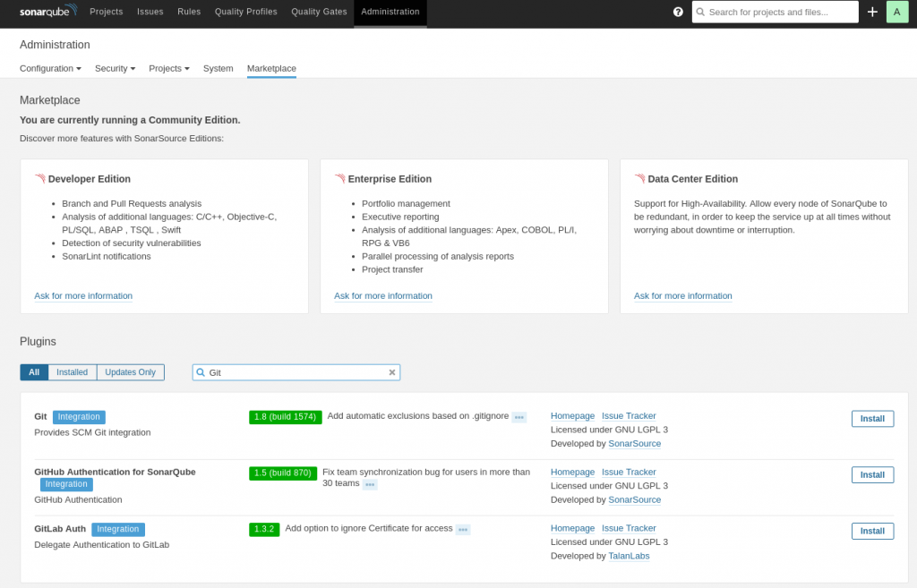
Task: Click the SonarQube logo
Action: [47, 11]
